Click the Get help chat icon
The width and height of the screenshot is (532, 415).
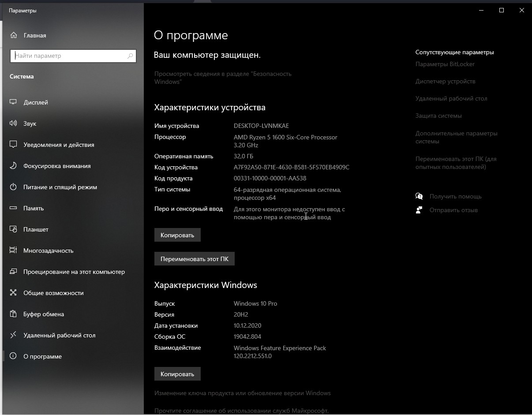pos(419,196)
